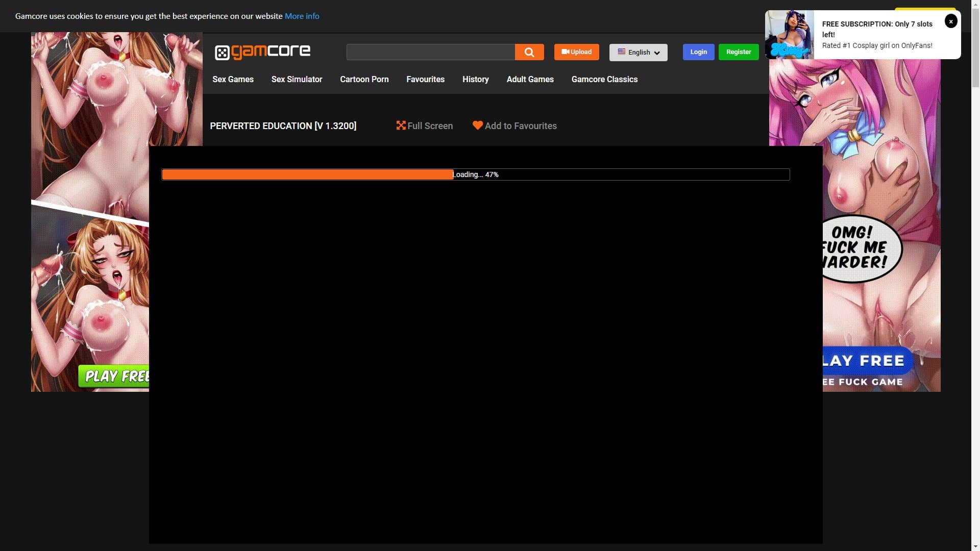Click the camera icon on Upload button
This screenshot has height=551, width=980.
(x=565, y=52)
